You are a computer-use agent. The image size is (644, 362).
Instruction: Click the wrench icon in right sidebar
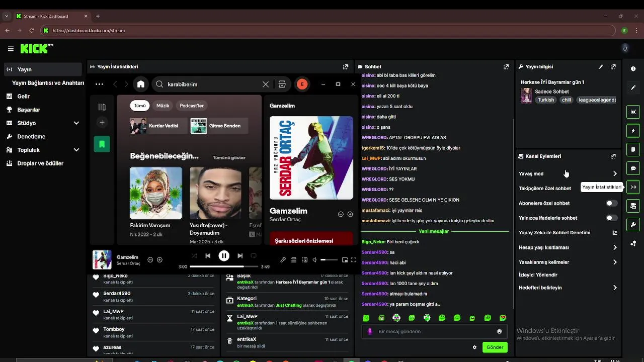pos(633,225)
